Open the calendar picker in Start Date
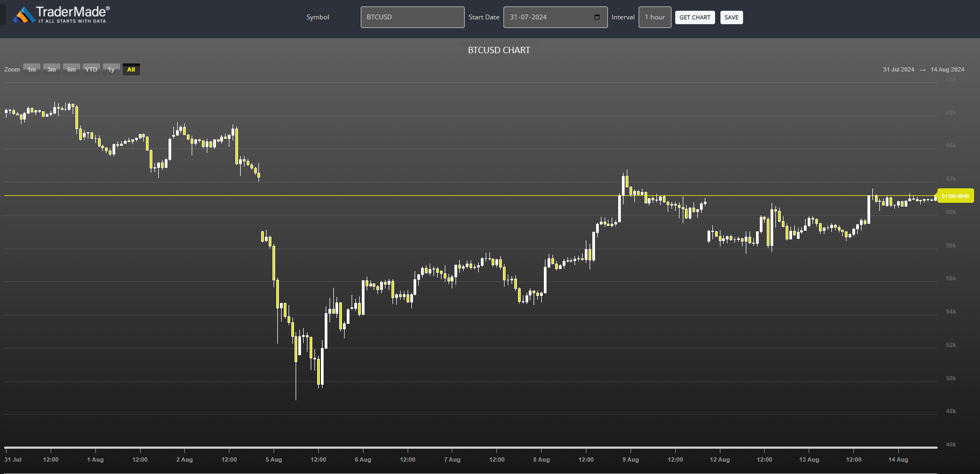This screenshot has height=474, width=980. pos(597,17)
